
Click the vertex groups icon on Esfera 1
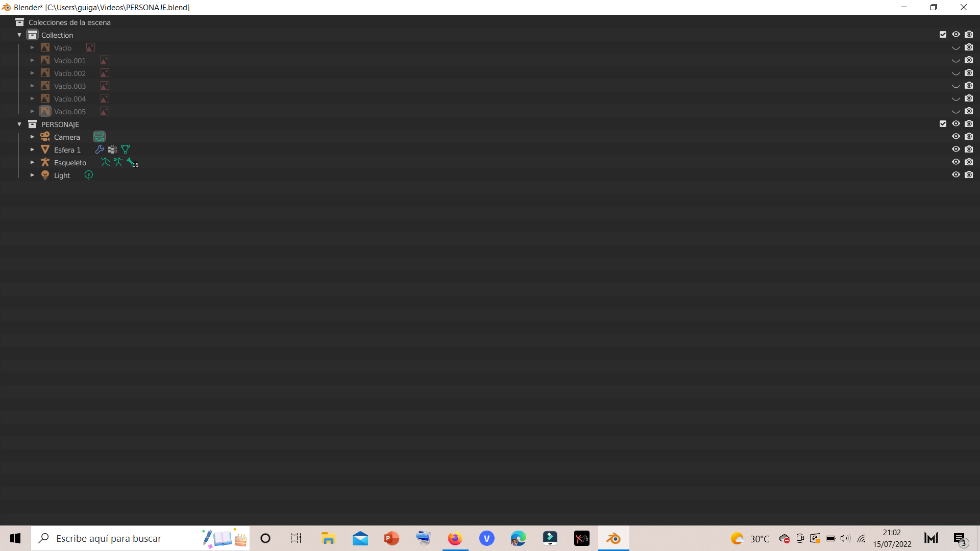112,149
